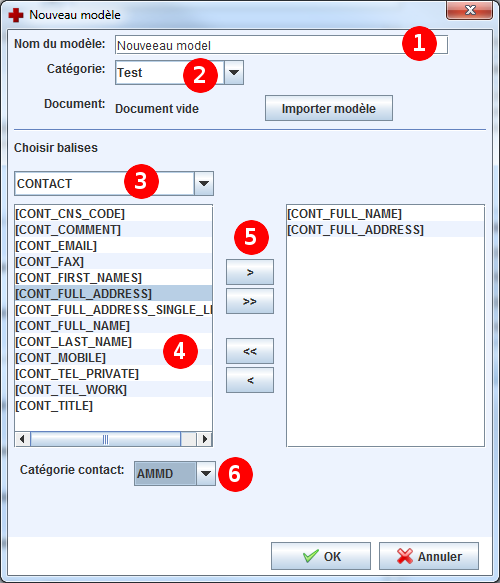Expand the CONTACT tag group dropdown
Screen dimensions: 500x583
pyautogui.click(x=204, y=183)
